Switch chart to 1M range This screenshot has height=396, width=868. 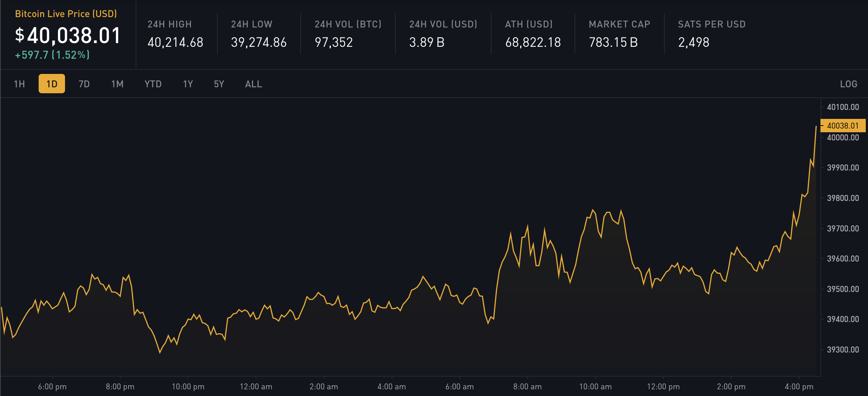coord(117,84)
